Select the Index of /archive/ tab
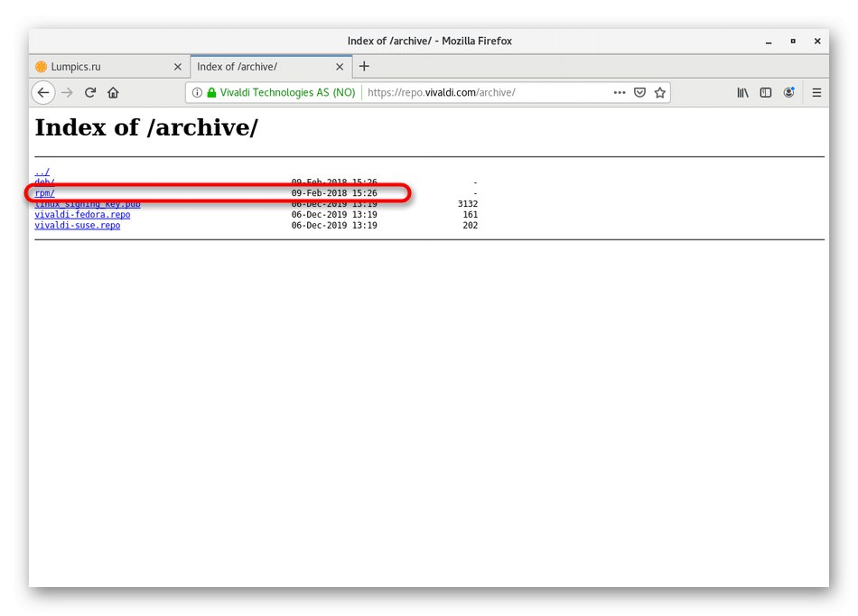Image resolution: width=858 pixels, height=616 pixels. (x=270, y=67)
